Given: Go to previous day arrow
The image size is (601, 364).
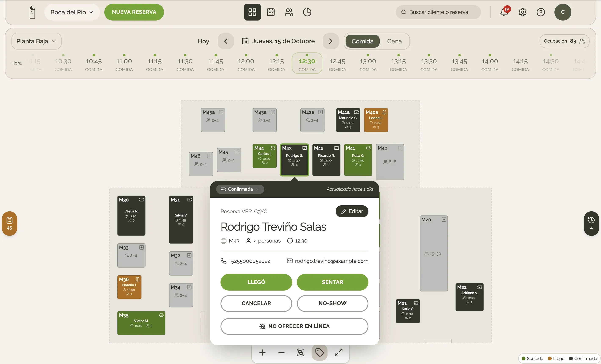Looking at the screenshot, I should (226, 41).
